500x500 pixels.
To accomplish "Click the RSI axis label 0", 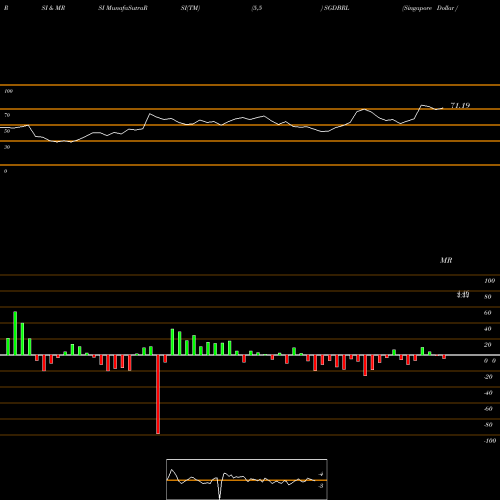I will (5, 171).
